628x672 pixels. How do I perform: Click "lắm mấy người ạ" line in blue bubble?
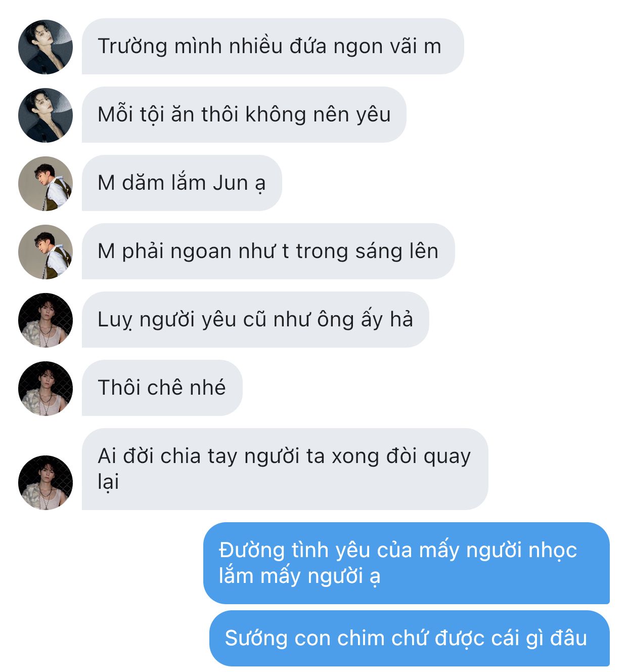[299, 576]
